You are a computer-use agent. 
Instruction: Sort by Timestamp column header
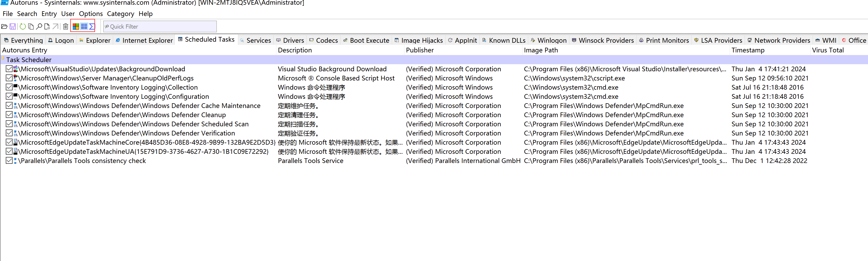coord(770,50)
